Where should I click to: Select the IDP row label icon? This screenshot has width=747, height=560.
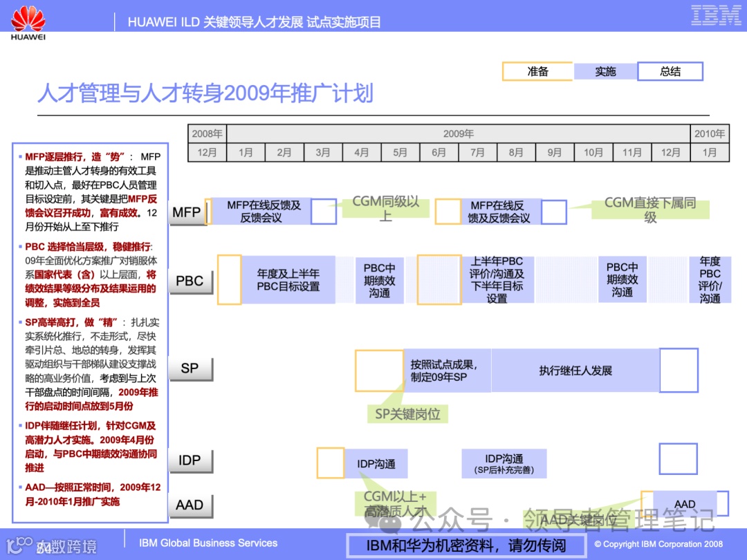click(190, 460)
